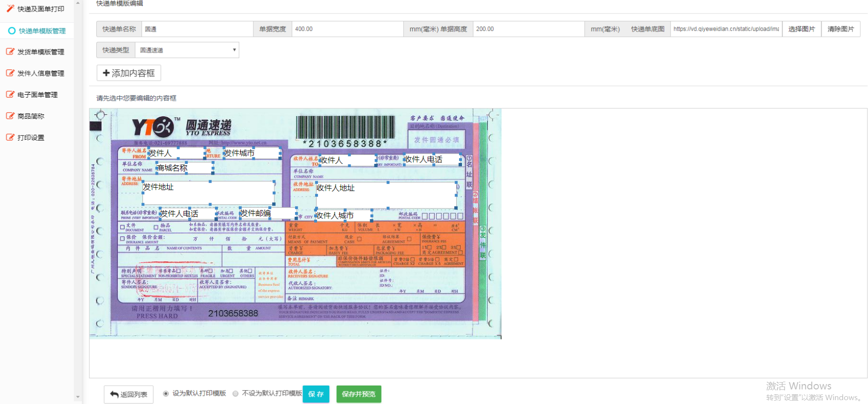Select the 发件人 content box on template
The width and height of the screenshot is (868, 404).
[176, 153]
